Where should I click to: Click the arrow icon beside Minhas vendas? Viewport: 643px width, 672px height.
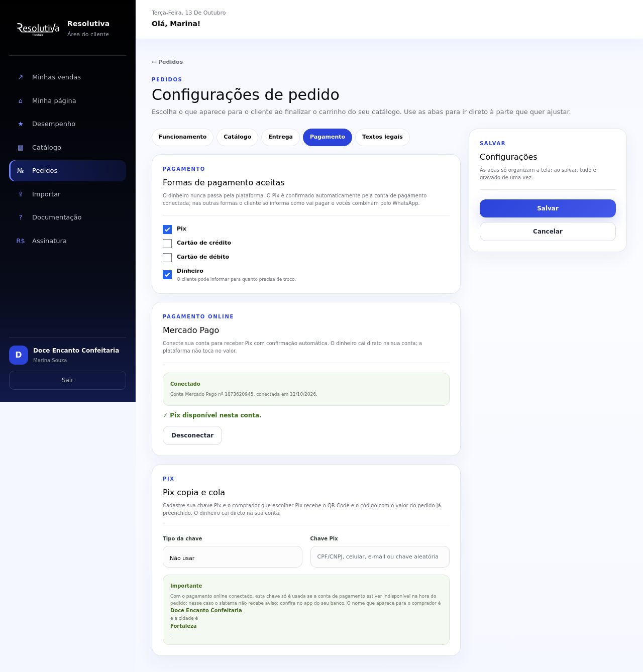tap(21, 77)
